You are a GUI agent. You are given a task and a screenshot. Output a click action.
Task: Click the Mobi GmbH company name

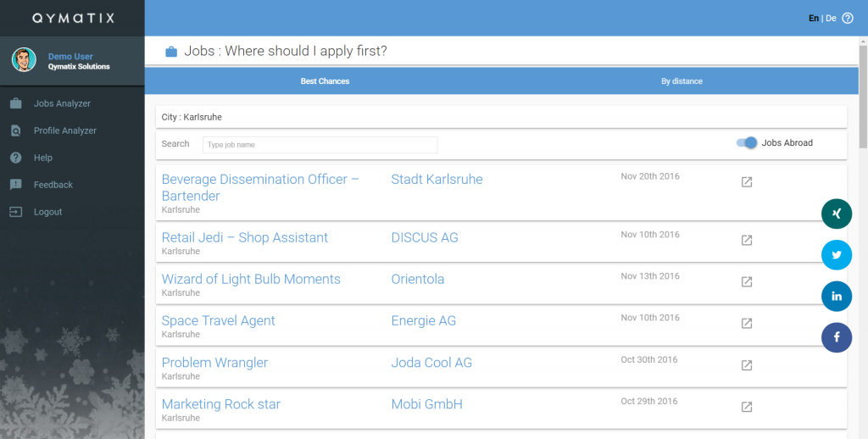(427, 404)
